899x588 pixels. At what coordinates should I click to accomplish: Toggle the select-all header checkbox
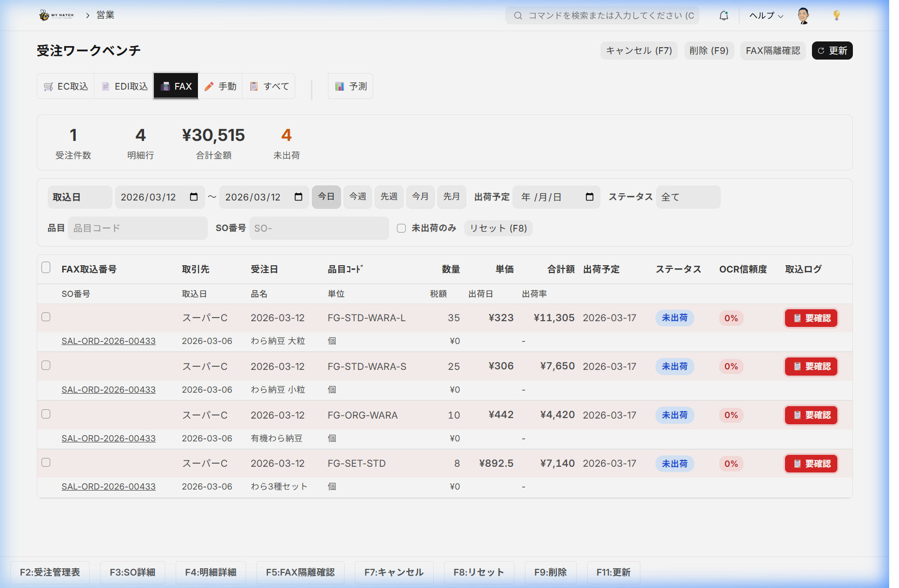pos(46,267)
